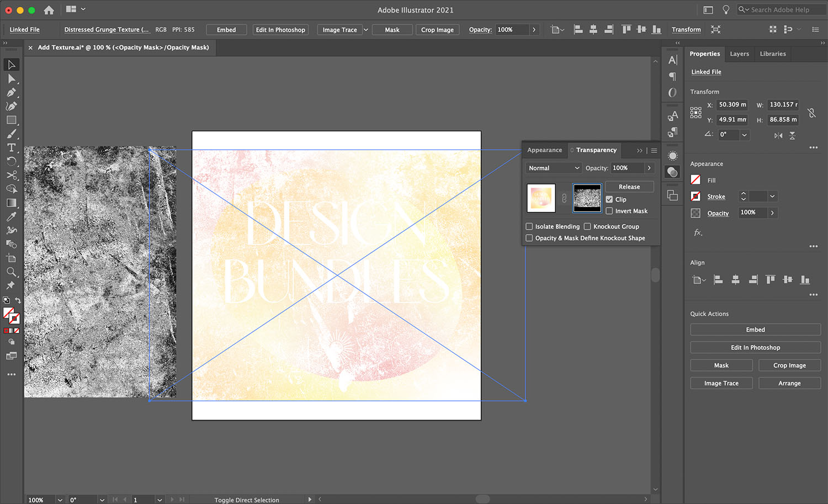This screenshot has width=828, height=504.
Task: Open the Discover lightbulb icon
Action: pyautogui.click(x=726, y=10)
